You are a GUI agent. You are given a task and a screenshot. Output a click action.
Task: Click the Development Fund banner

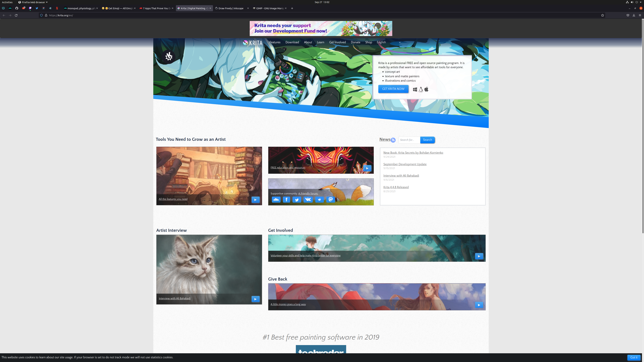click(x=321, y=28)
